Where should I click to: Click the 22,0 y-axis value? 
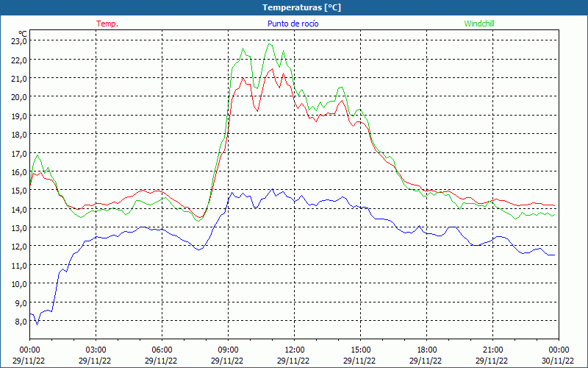click(19, 60)
